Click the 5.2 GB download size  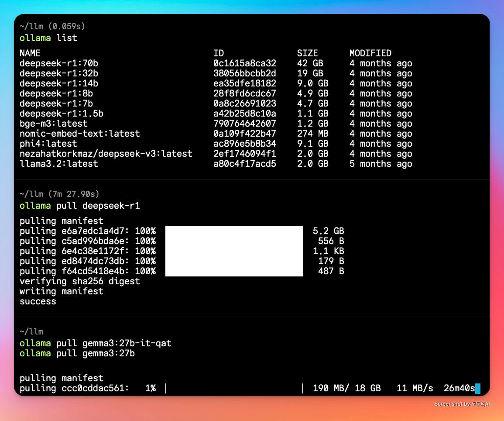click(329, 231)
